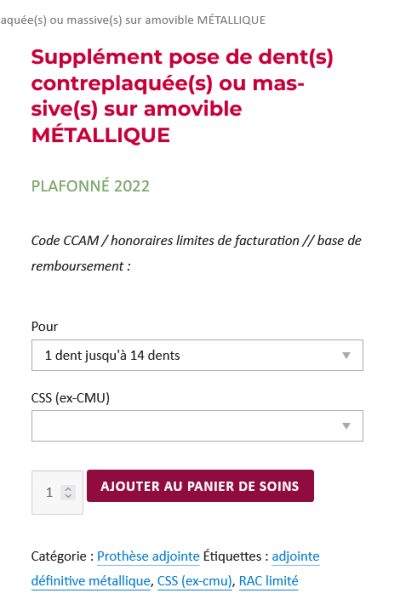Viewport: 400px width, 616px height.
Task: Click the Pour field label
Action: (x=44, y=326)
